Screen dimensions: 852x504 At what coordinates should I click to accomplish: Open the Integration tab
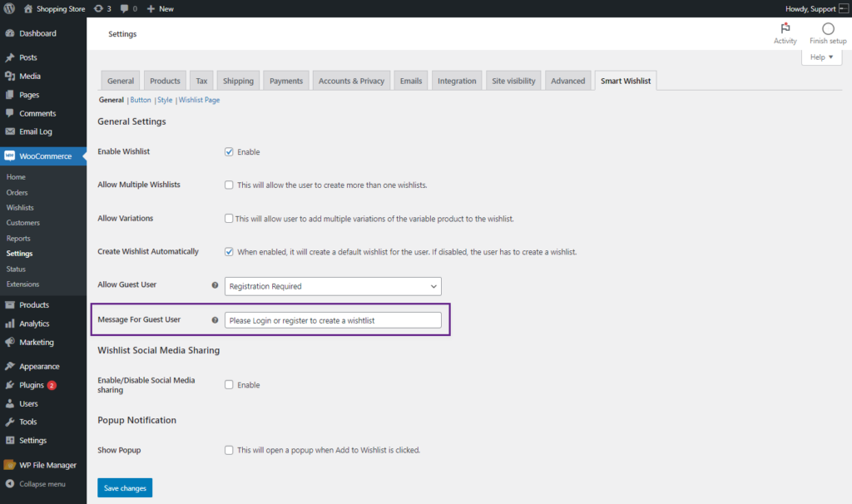tap(457, 81)
